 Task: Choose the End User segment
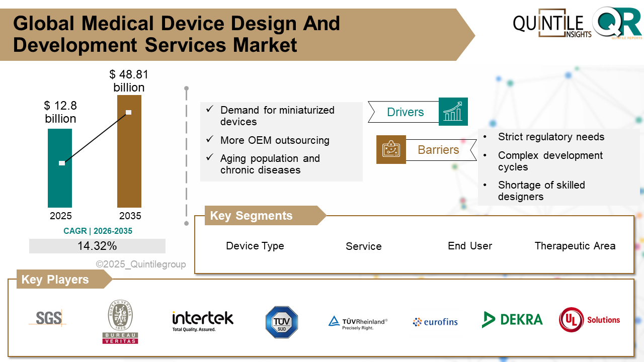(x=469, y=246)
